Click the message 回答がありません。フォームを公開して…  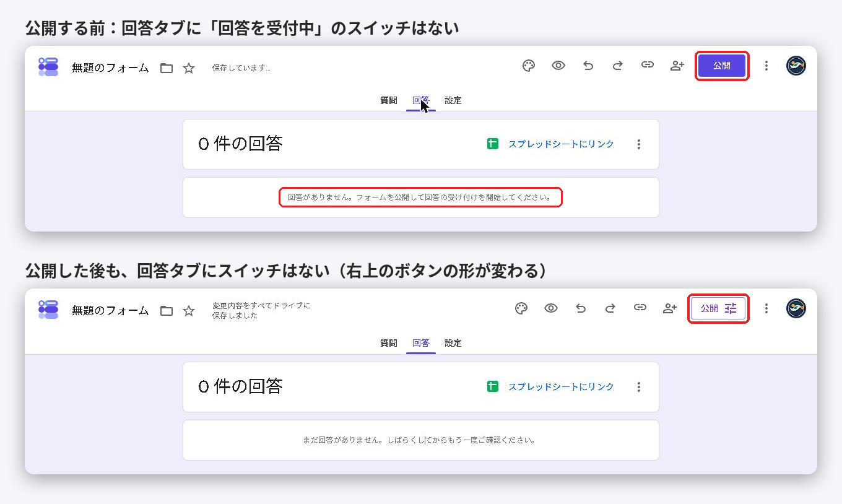point(420,198)
